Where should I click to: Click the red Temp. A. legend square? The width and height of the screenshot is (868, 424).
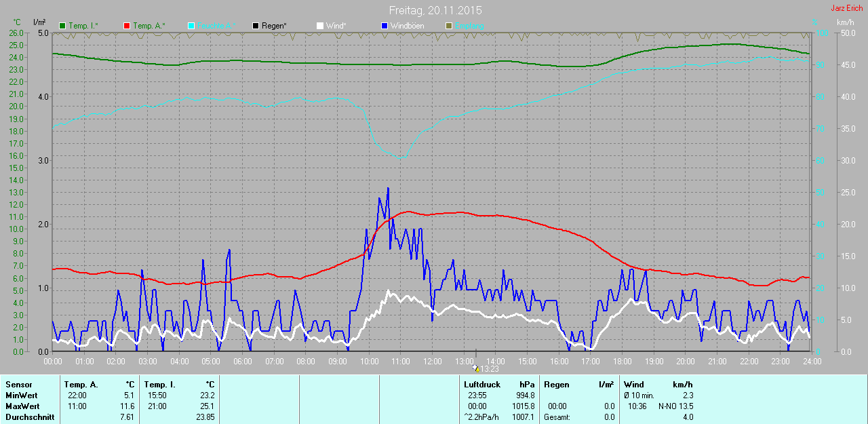click(x=127, y=26)
